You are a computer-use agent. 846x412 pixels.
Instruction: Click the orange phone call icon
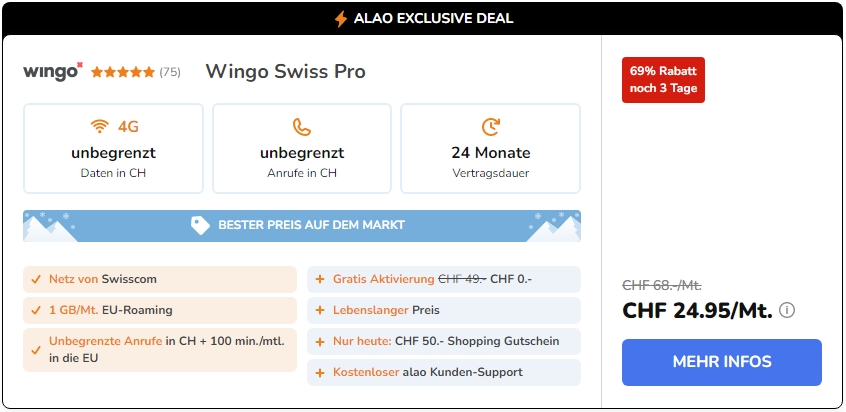[302, 127]
